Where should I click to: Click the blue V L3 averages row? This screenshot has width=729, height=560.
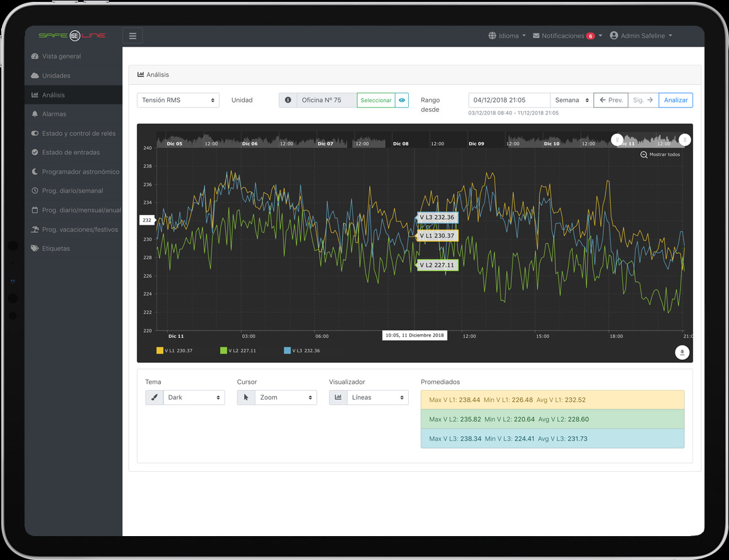[x=552, y=439]
